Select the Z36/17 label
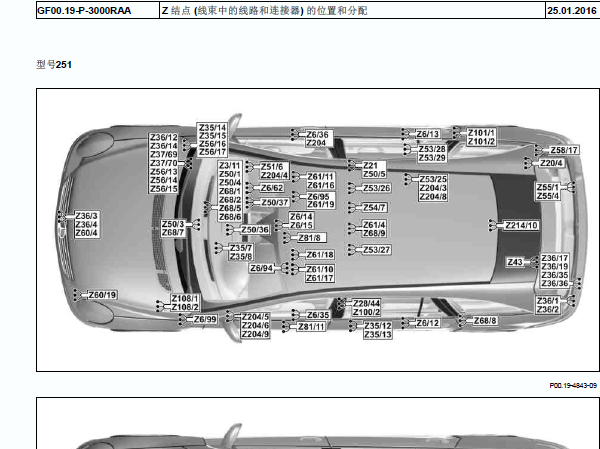Image resolution: width=600 pixels, height=449 pixels. point(555,258)
